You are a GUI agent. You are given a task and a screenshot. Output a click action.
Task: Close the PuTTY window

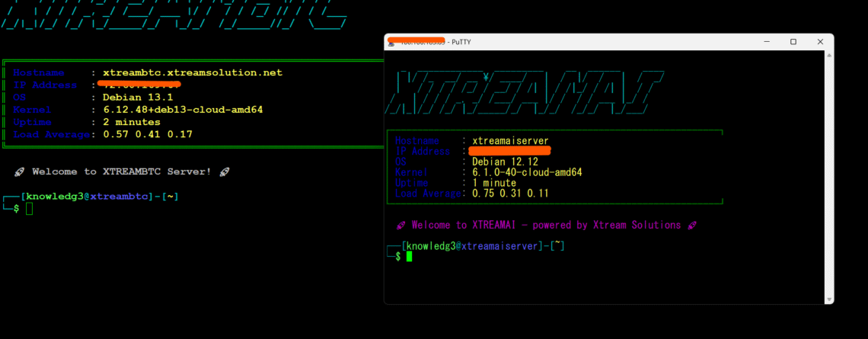click(819, 42)
